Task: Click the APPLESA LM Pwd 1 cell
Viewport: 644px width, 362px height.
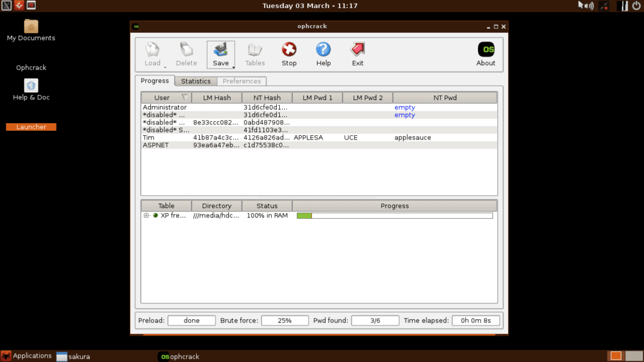Action: coord(308,138)
